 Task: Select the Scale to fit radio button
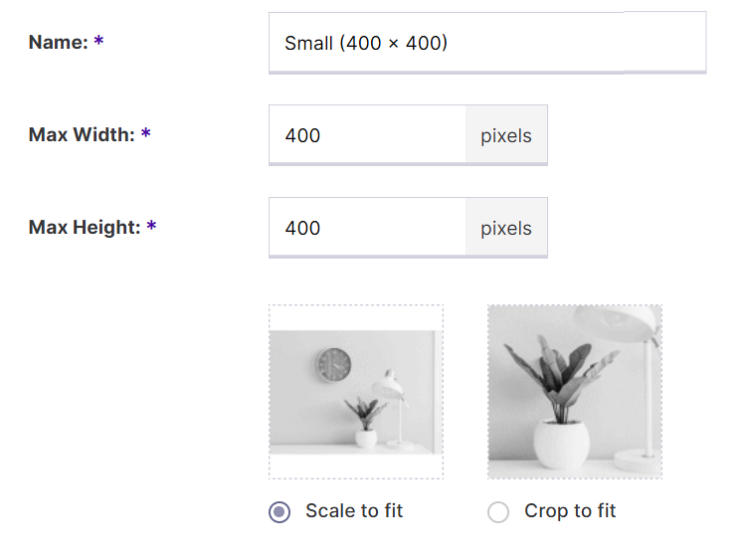click(x=280, y=511)
